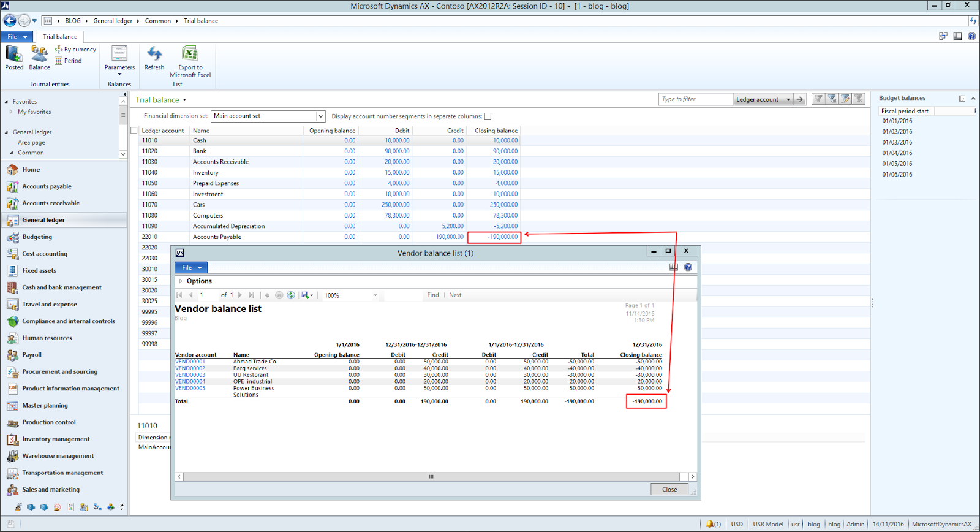The width and height of the screenshot is (980, 532).
Task: Export to Microsoft Excel
Action: [x=190, y=62]
